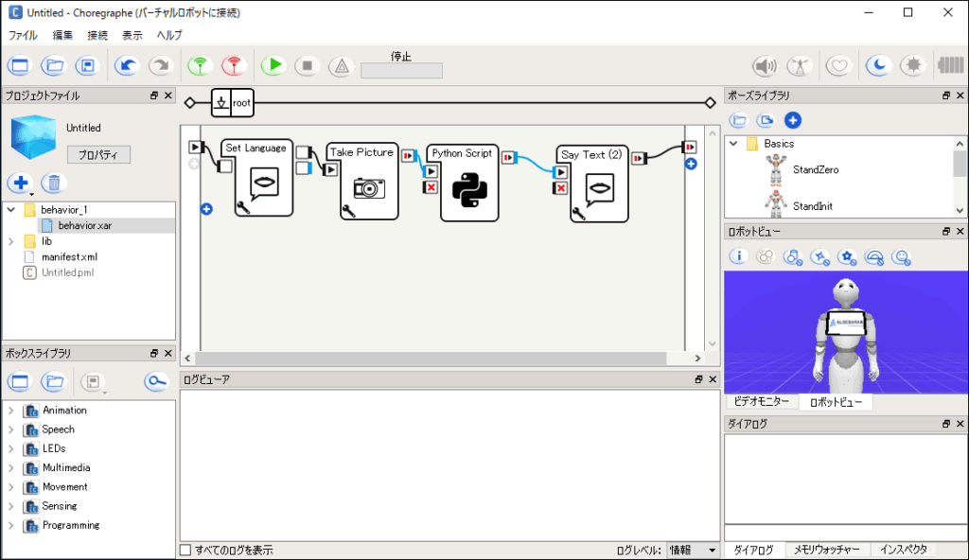The image size is (969, 560).
Task: Add a new pose with blue plus icon
Action: (x=793, y=120)
